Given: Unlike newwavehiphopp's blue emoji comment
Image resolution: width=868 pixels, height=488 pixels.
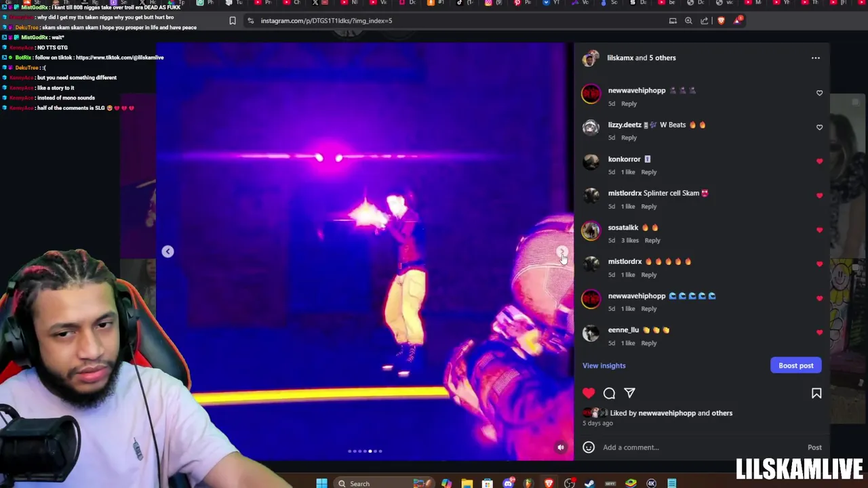Looking at the screenshot, I should pyautogui.click(x=819, y=298).
